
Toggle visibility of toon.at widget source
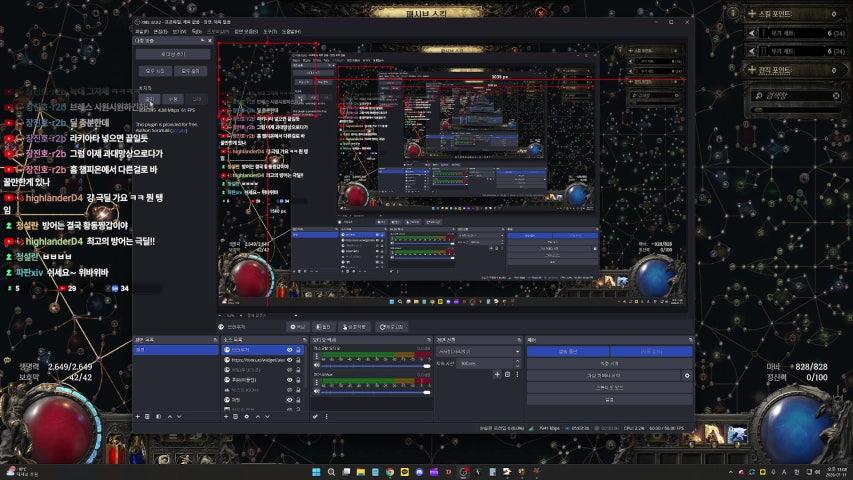(x=289, y=360)
